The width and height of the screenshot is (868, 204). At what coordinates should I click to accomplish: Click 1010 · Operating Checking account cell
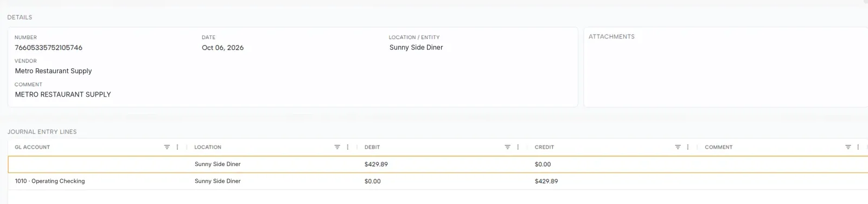[50, 181]
